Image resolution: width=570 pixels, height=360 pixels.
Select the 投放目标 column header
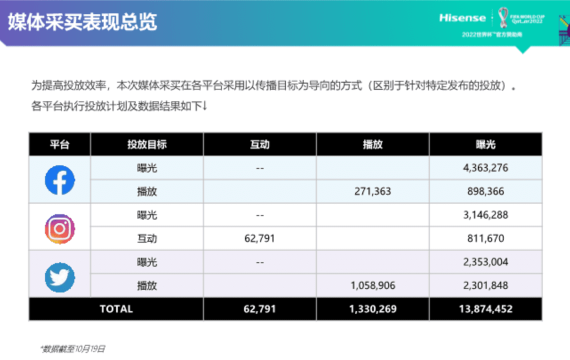(x=147, y=144)
